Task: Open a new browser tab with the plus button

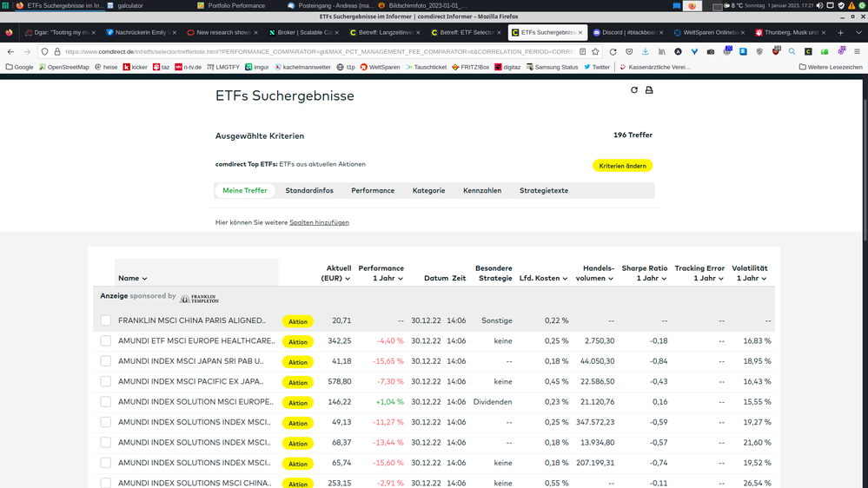Action: coord(840,33)
